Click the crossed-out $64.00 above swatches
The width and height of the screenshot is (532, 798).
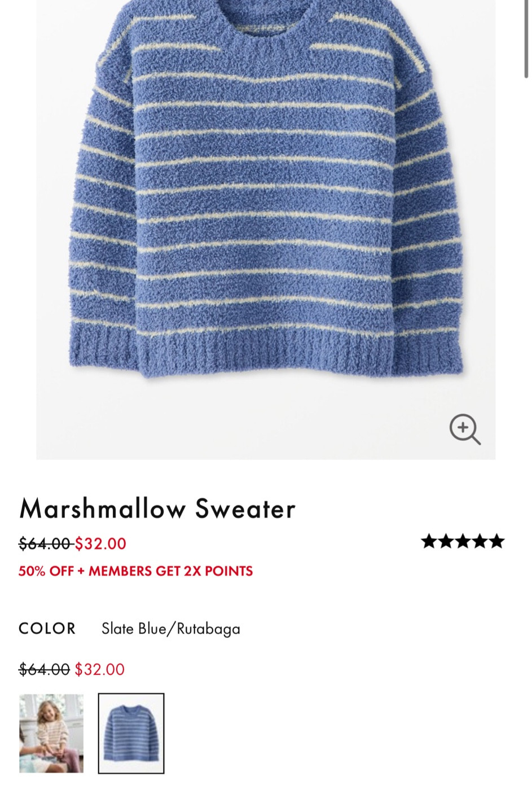click(x=44, y=669)
